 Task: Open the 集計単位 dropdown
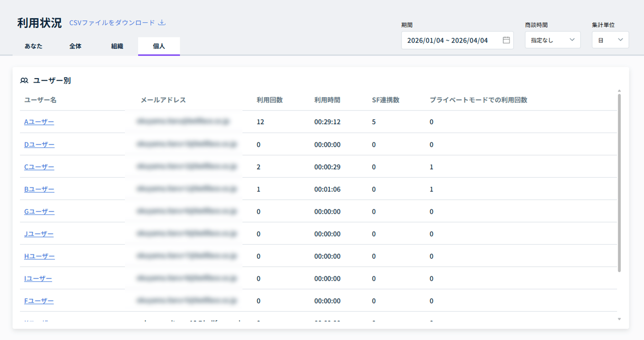click(x=610, y=40)
